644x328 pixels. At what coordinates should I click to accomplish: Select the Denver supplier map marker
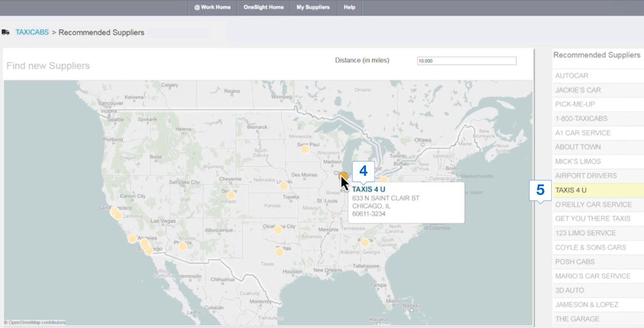click(x=231, y=195)
